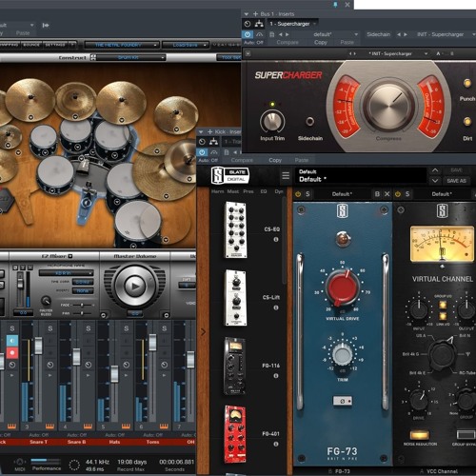Click Copy in Supercharger window header
Screen dimensions: 476x476
[x=321, y=42]
